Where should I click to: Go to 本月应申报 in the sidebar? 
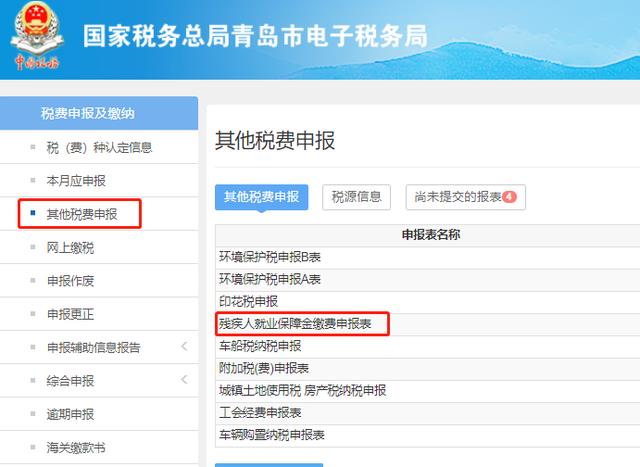76,181
